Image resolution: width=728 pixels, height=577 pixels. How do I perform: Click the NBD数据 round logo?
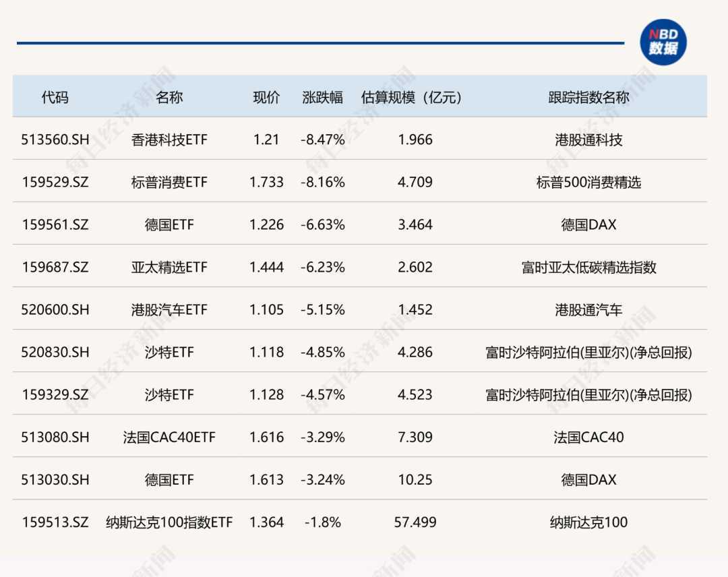click(663, 42)
